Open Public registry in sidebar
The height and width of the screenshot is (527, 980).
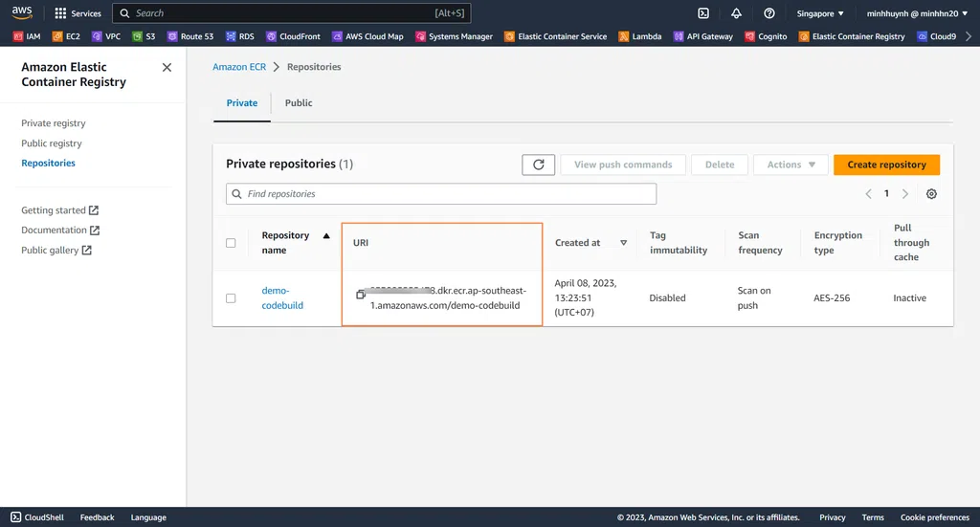coord(52,143)
